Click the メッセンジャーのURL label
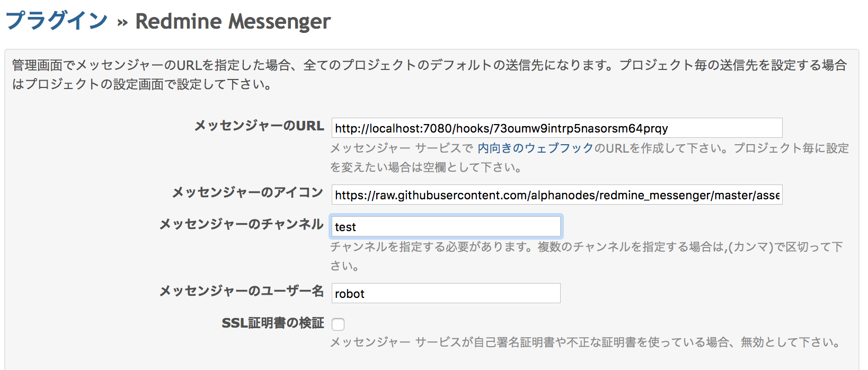 coord(260,127)
